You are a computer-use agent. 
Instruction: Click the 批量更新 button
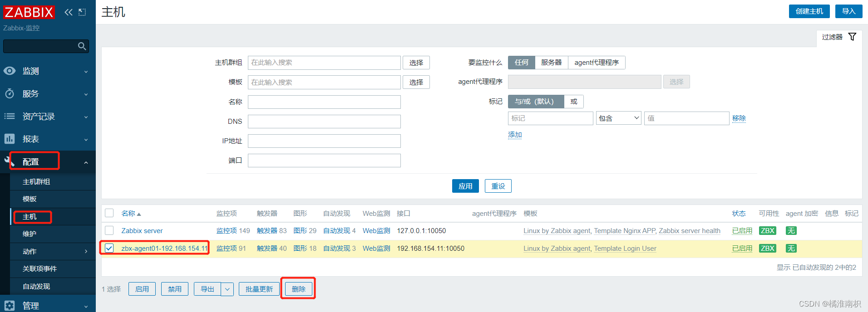tap(259, 289)
